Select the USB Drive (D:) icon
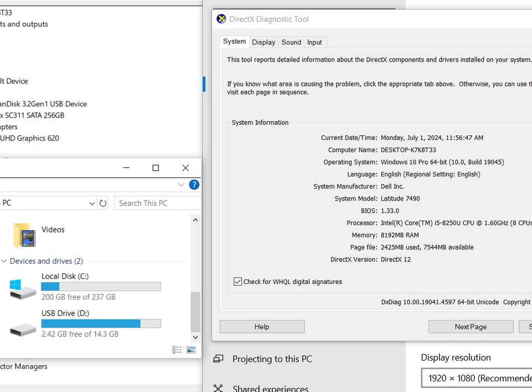 pos(23,329)
